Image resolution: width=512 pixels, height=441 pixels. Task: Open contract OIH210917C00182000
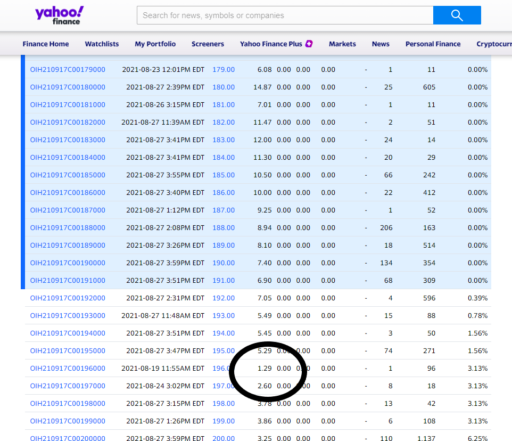(68, 122)
